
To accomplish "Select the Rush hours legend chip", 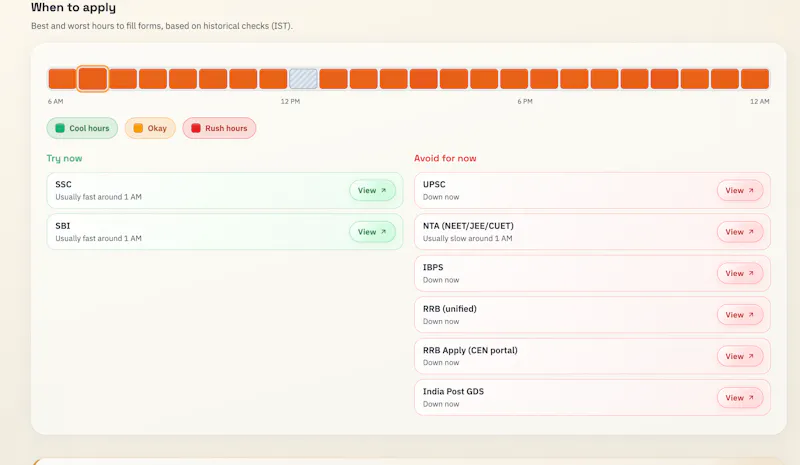I will pyautogui.click(x=219, y=128).
